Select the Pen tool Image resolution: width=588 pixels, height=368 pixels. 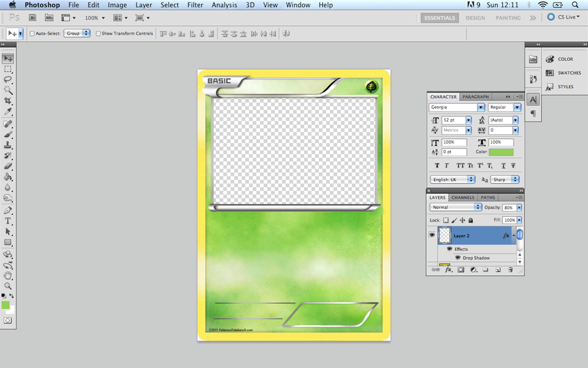8,210
